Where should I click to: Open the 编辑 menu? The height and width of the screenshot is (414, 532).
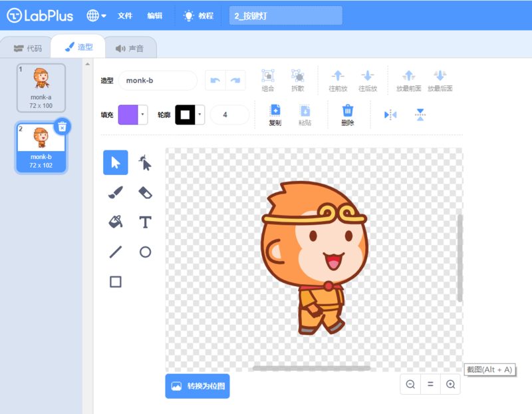155,15
